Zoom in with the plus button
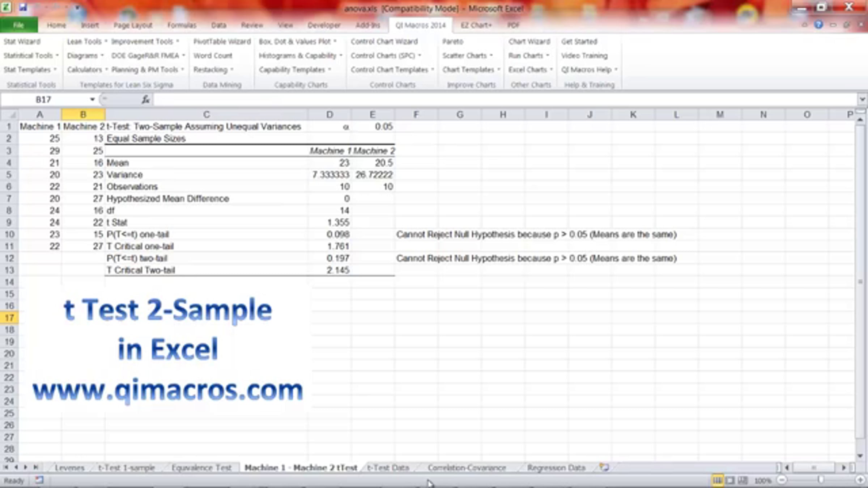This screenshot has height=488, width=868. pyautogui.click(x=860, y=480)
